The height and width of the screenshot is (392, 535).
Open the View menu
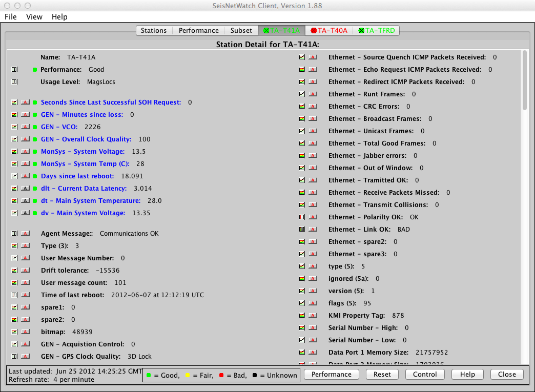[x=34, y=17]
